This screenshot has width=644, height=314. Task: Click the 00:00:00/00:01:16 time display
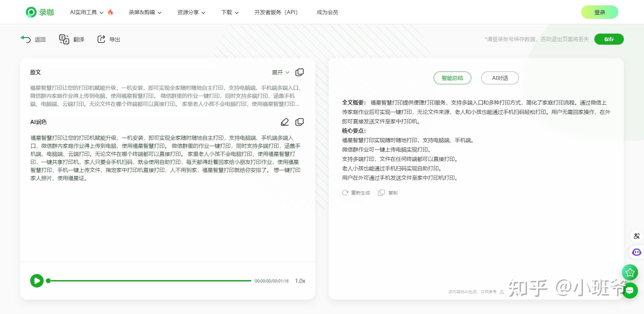271,281
